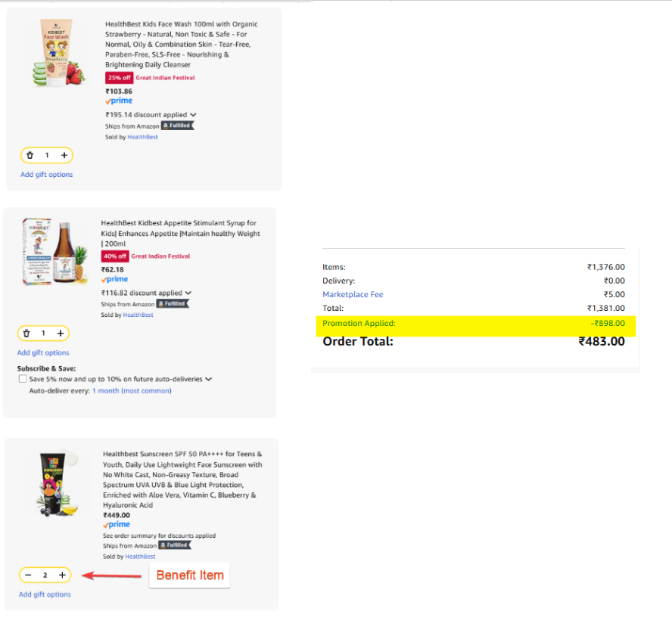The image size is (672, 627).
Task: Increase Appetite Stimulant Syrup quantity with plus
Action: 61,334
